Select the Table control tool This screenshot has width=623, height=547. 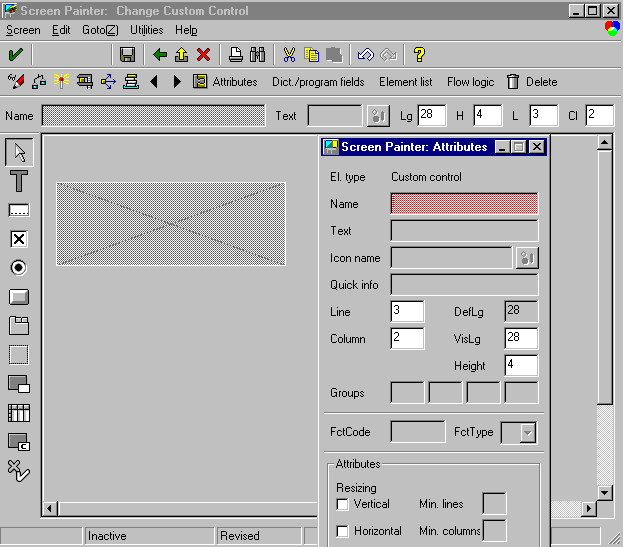(x=19, y=413)
